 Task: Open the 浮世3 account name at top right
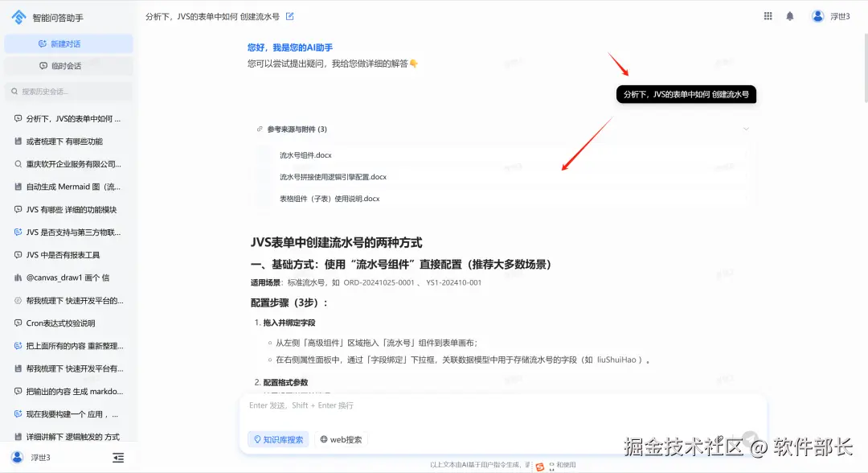coord(840,17)
